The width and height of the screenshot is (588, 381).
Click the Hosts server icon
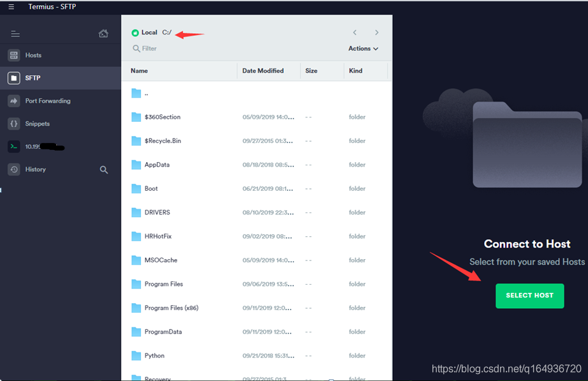[14, 55]
